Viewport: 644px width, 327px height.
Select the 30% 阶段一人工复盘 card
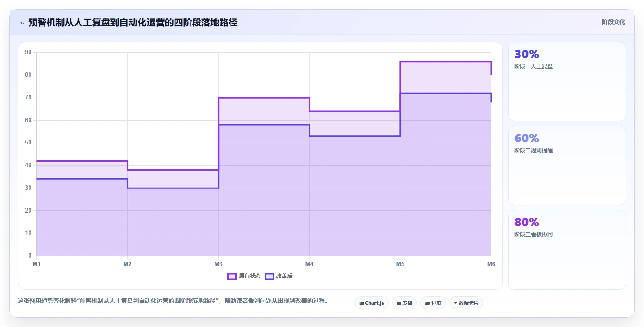tap(567, 82)
